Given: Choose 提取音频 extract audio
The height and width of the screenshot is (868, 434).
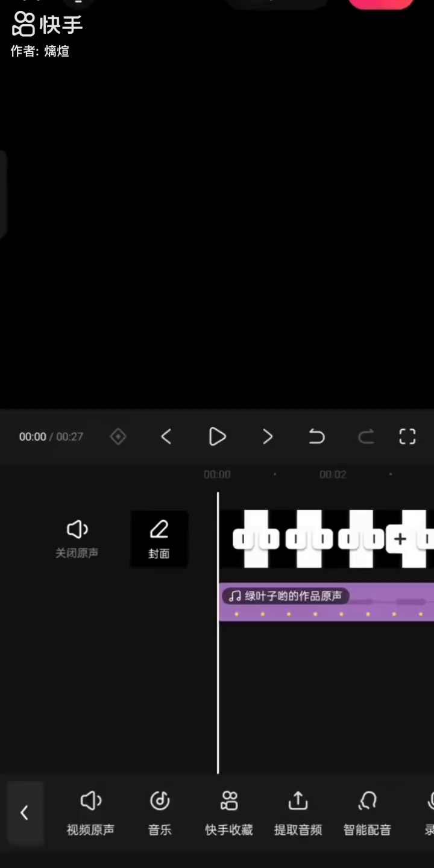Looking at the screenshot, I should (x=298, y=813).
